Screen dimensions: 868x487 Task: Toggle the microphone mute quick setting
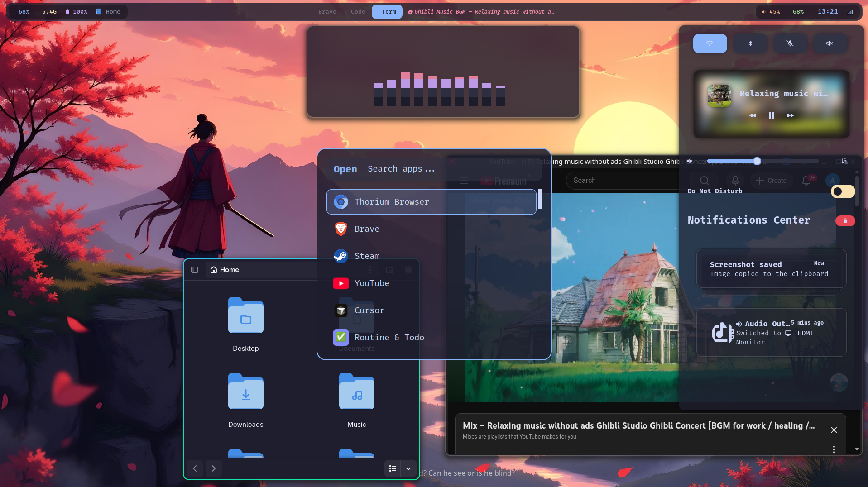tap(790, 43)
